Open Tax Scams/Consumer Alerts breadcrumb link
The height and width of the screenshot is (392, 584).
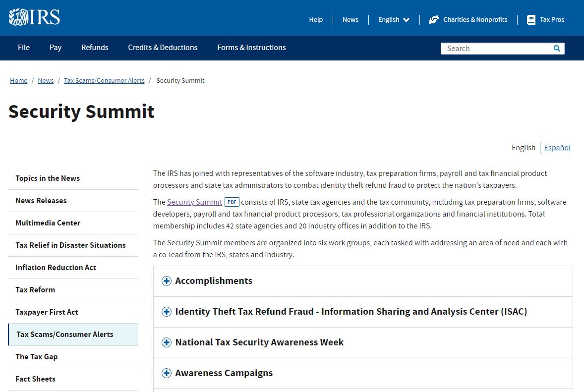coord(104,81)
